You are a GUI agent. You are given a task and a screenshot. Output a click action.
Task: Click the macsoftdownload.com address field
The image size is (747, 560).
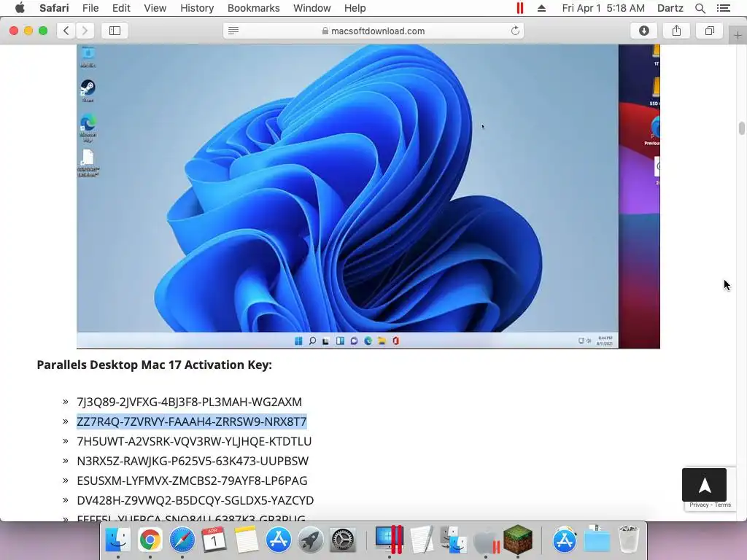(x=373, y=31)
